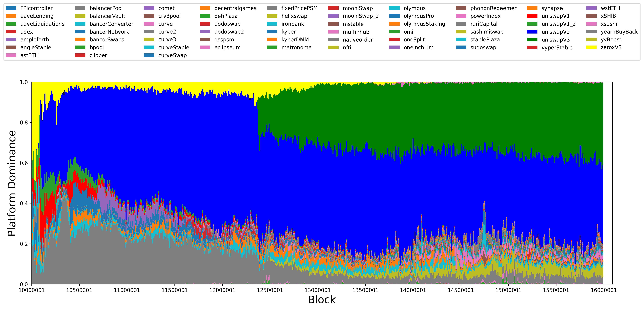Click the uniswapV3 dark green legend swatch
Screen dimensions: 644x309
[532, 40]
